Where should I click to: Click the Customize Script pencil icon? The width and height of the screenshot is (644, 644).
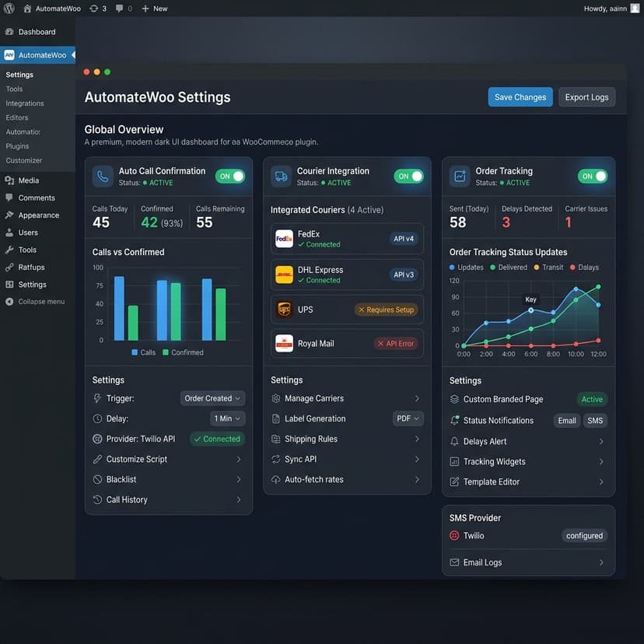[97, 459]
